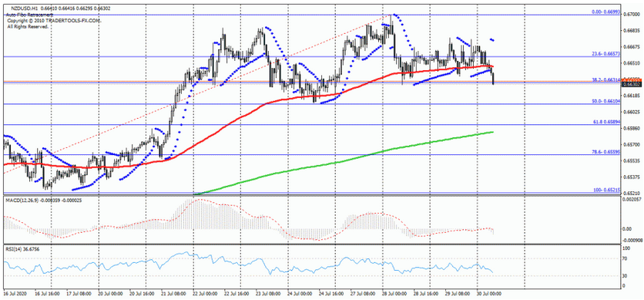This screenshot has width=644, height=300.
Task: Click the black current price tag 0.66302
Action: pos(632,84)
